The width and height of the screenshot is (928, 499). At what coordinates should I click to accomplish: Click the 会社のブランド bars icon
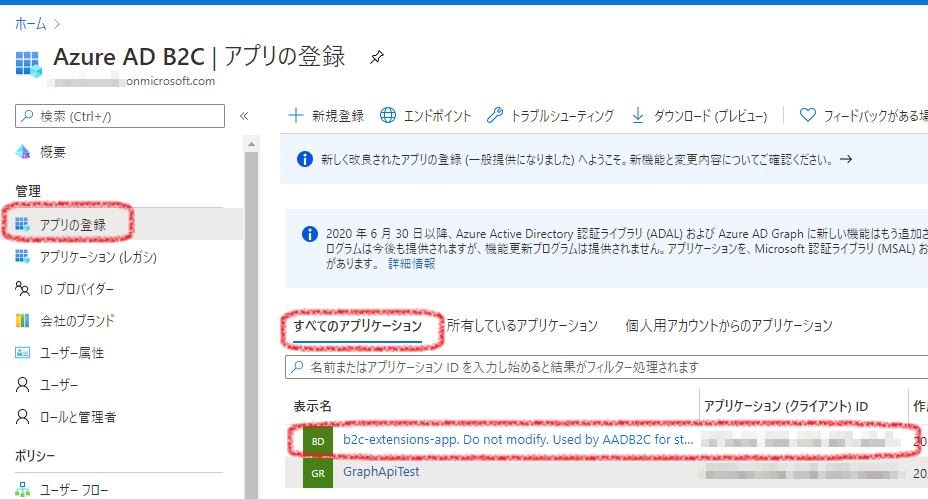(x=22, y=320)
